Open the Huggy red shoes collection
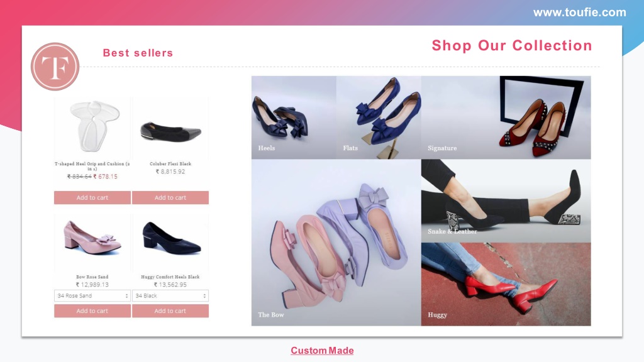Viewport: 644px width, 362px height. [506, 284]
